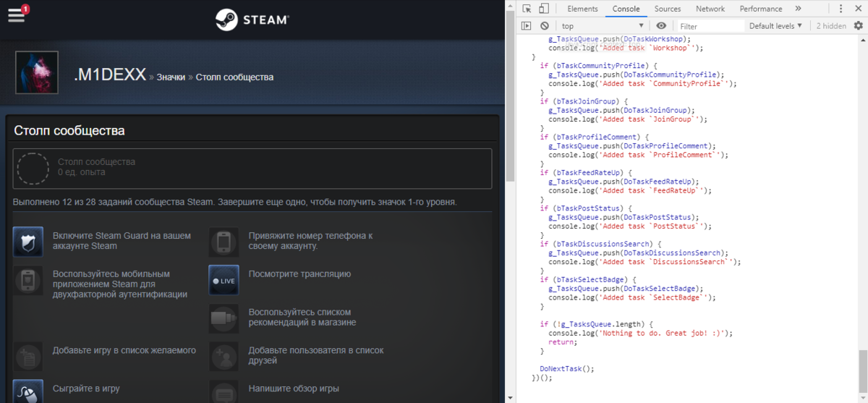Click 'Воспользуйтесь мобильным приложением Steam' task text

119,284
